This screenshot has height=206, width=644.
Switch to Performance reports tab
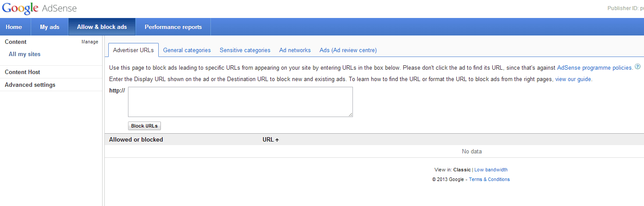coord(173,27)
